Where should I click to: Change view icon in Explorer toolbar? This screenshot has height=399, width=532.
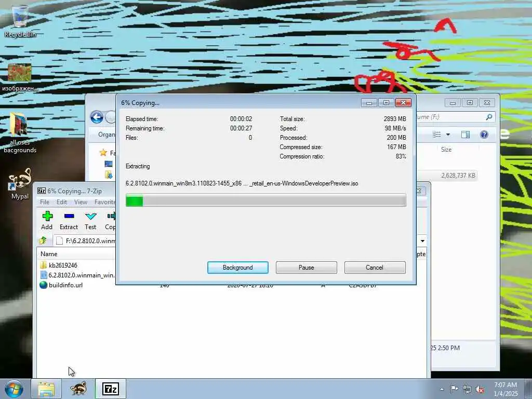pyautogui.click(x=436, y=135)
